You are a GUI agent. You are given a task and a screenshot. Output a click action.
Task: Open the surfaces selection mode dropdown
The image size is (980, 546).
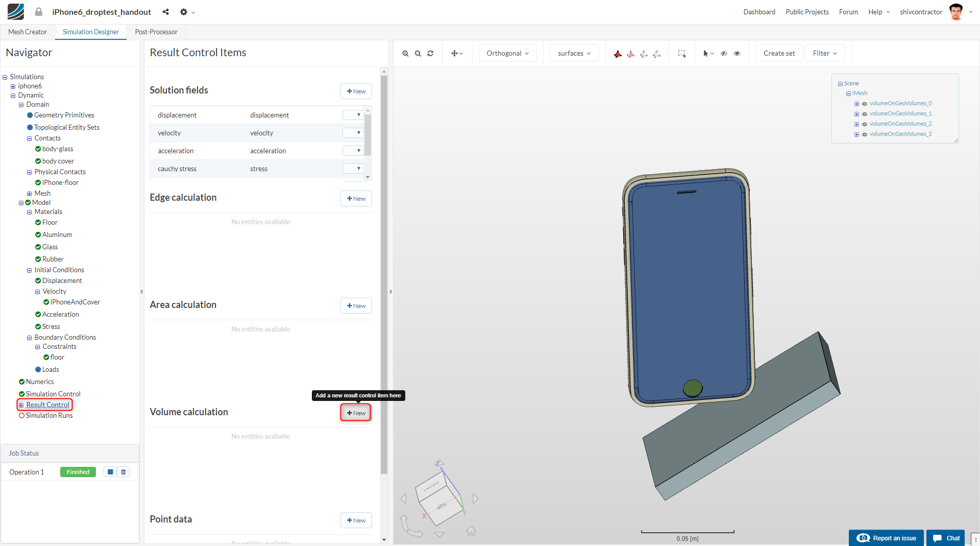tap(574, 54)
